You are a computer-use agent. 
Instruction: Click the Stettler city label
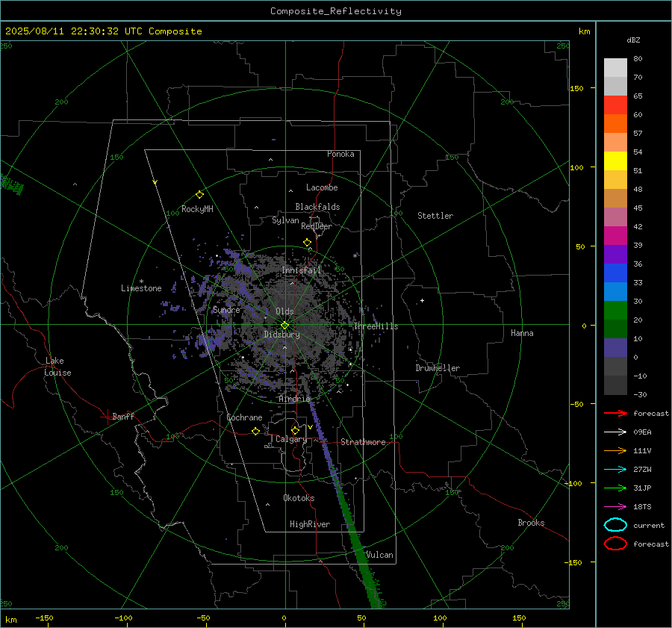[435, 216]
